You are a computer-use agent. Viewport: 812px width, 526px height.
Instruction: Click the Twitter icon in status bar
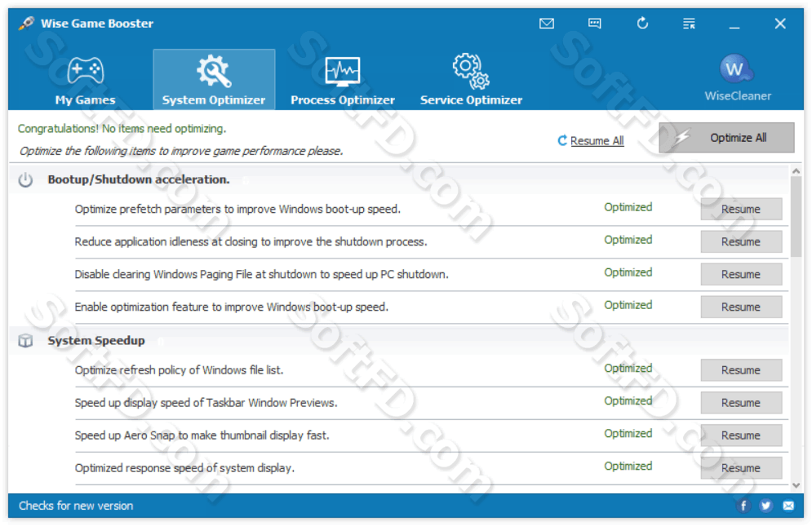tap(766, 506)
